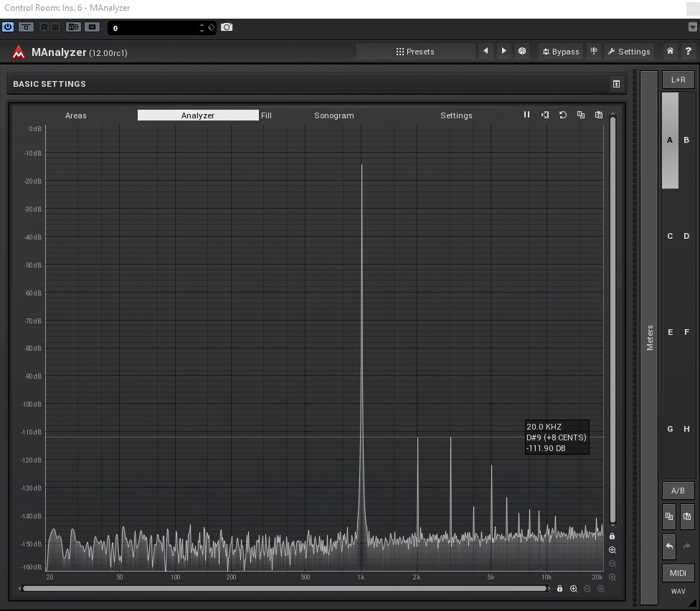Image resolution: width=700 pixels, height=611 pixels.
Task: Switch to the Sonogram tab
Action: pos(334,115)
